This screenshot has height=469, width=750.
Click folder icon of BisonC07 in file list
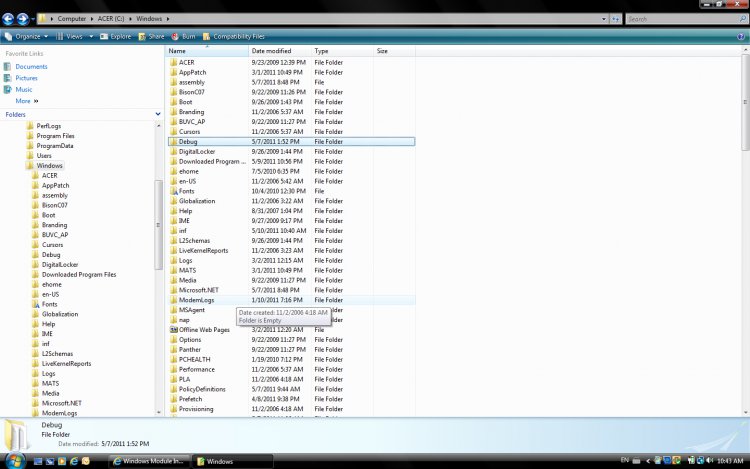pos(174,92)
